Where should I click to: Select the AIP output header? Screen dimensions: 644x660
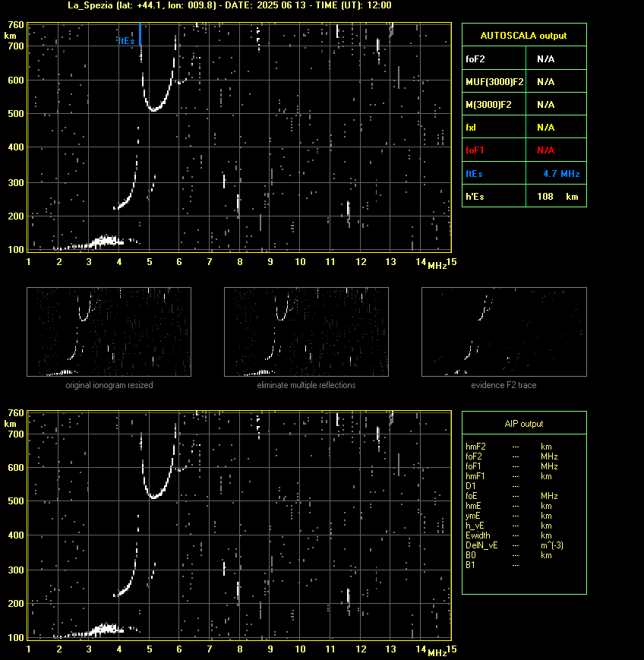coord(523,424)
